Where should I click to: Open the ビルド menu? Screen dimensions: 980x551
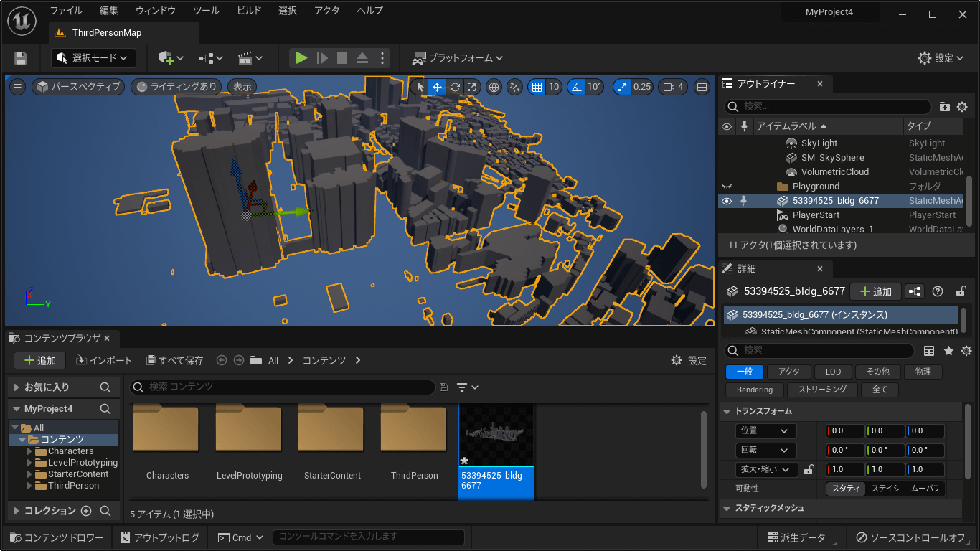pyautogui.click(x=249, y=11)
